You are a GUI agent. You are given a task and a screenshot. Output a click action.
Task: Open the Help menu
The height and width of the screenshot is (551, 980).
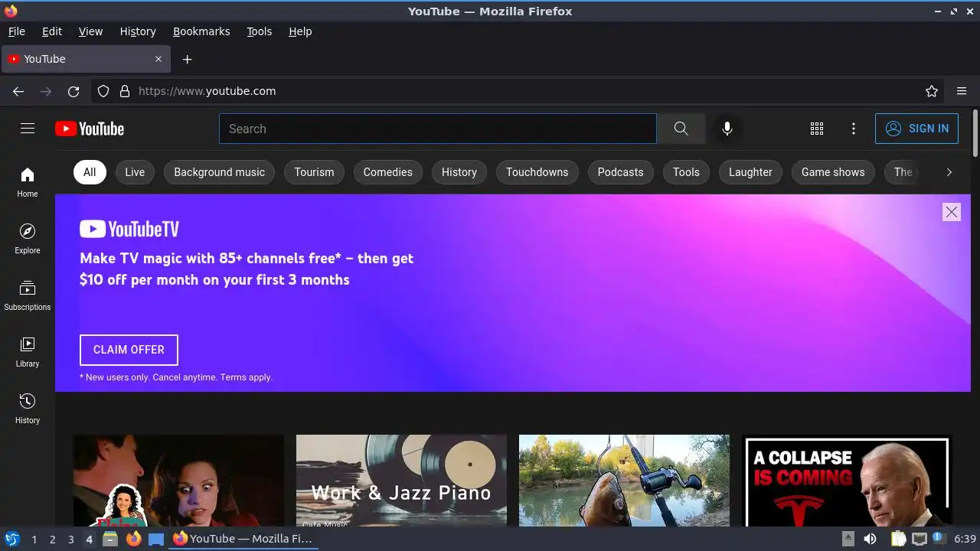tap(300, 31)
